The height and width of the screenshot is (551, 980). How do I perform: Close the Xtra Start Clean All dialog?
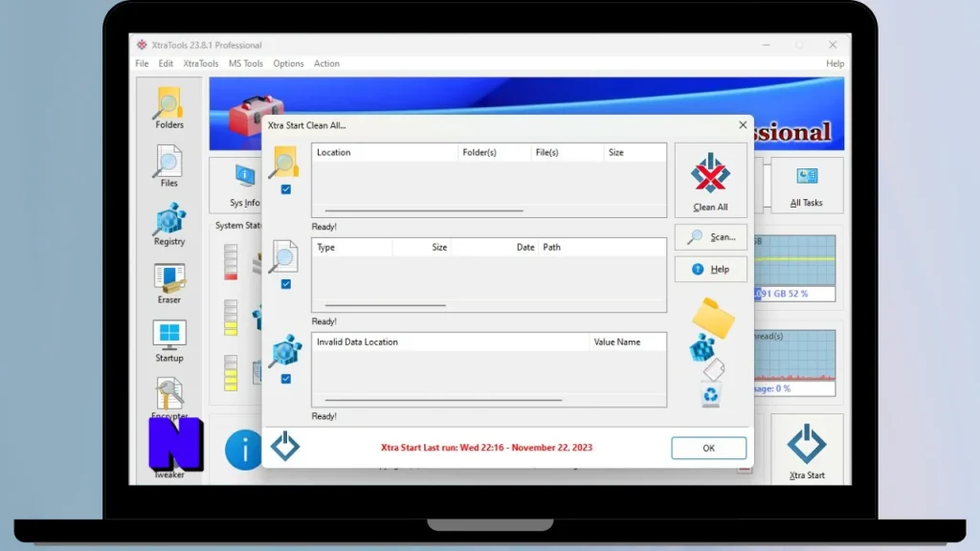pyautogui.click(x=743, y=125)
